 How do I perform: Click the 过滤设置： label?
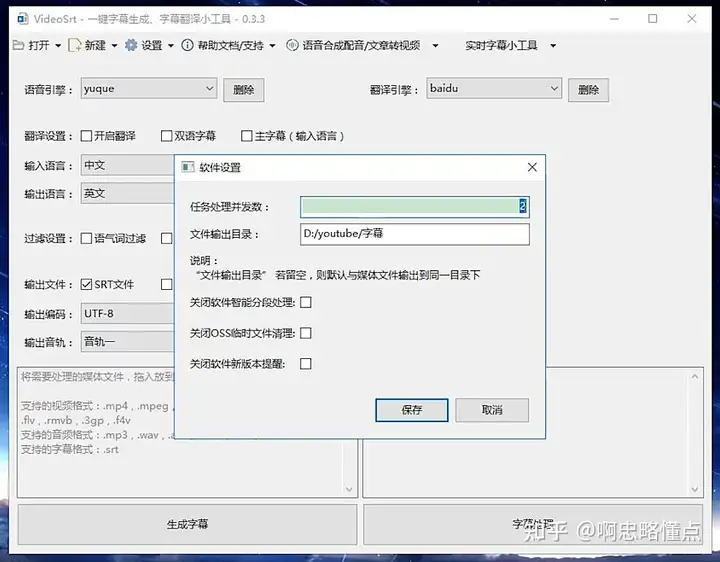click(49, 239)
